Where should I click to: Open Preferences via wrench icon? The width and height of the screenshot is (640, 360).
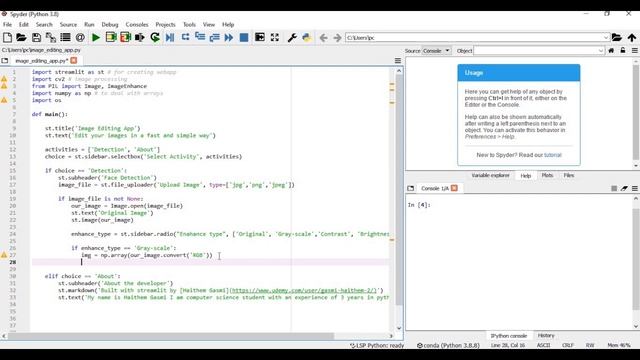pyautogui.click(x=292, y=38)
